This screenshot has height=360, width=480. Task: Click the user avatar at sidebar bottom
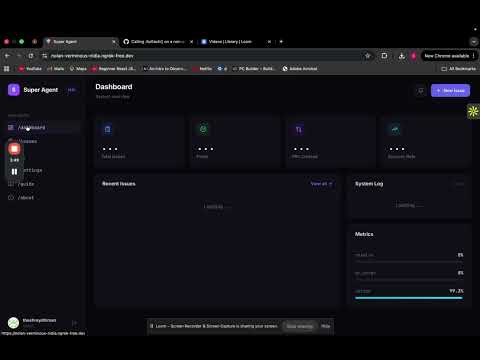coord(13,323)
